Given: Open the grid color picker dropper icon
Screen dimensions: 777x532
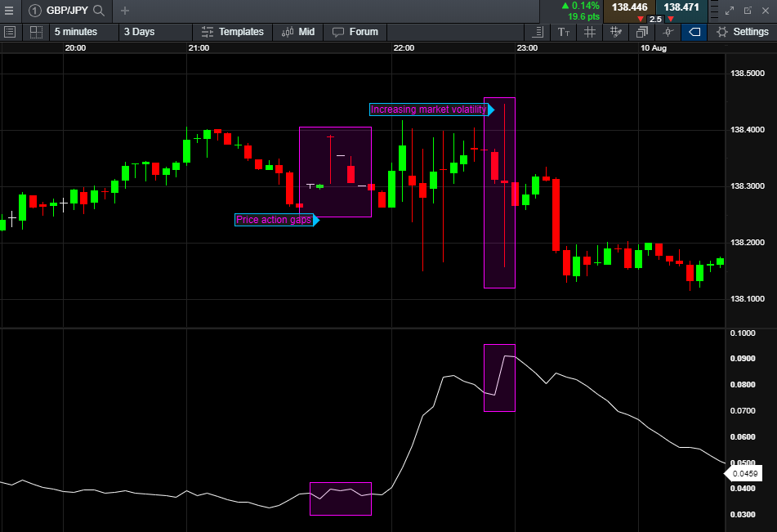Looking at the screenshot, I should coord(616,32).
